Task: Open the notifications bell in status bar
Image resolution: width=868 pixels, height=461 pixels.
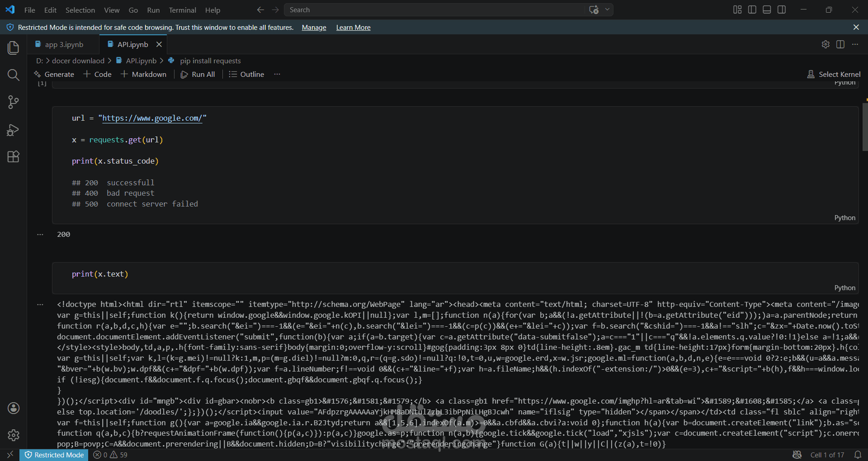Action: pyautogui.click(x=858, y=455)
